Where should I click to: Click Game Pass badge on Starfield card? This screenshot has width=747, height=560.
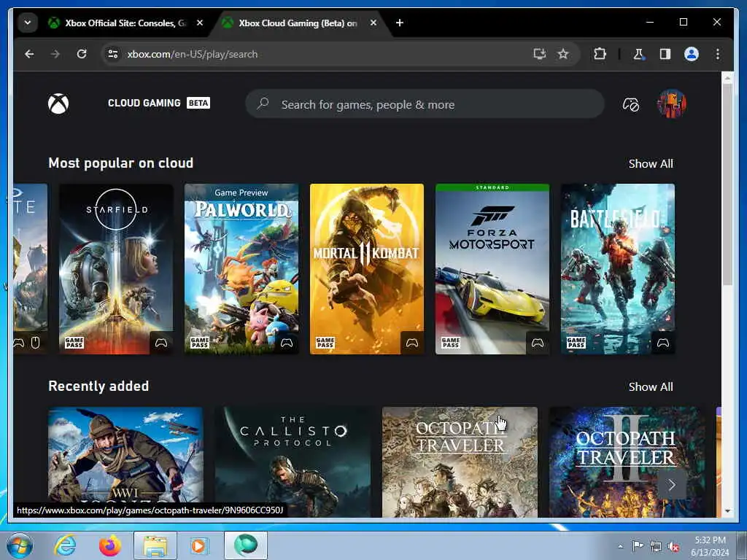pos(74,343)
